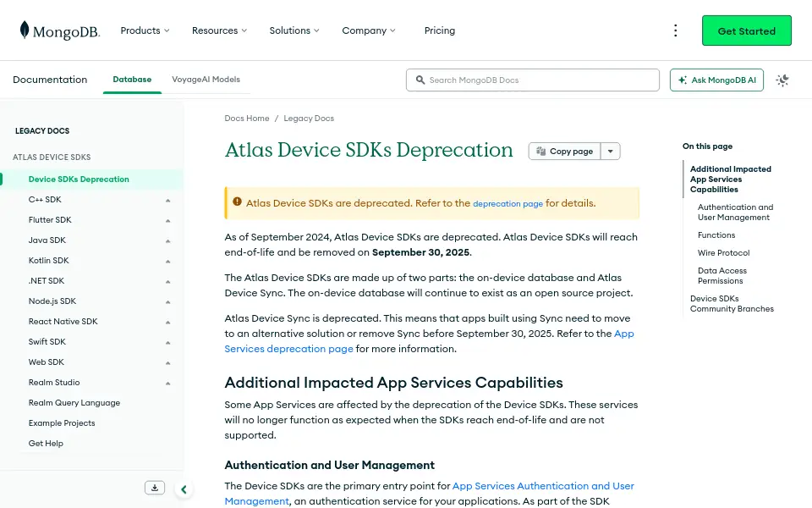
Task: Expand the Resources menu
Action: [x=220, y=30]
